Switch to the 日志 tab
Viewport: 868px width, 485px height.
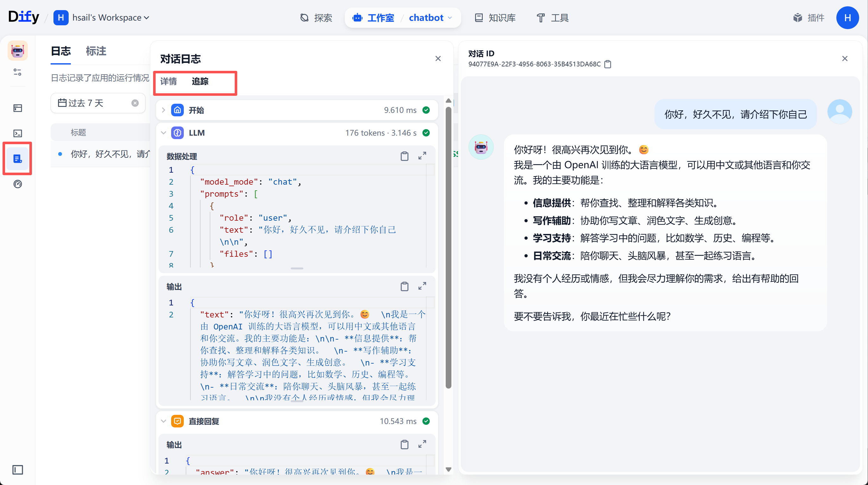[61, 51]
